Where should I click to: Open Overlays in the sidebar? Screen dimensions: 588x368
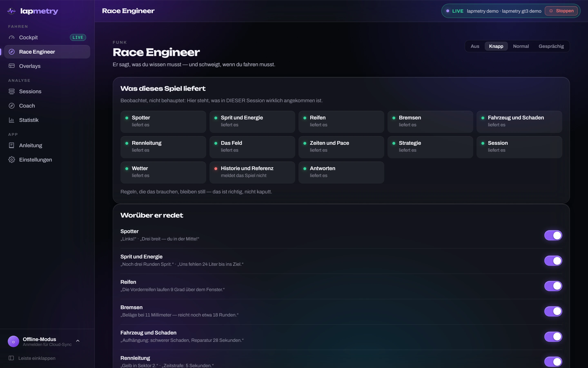(x=47, y=66)
